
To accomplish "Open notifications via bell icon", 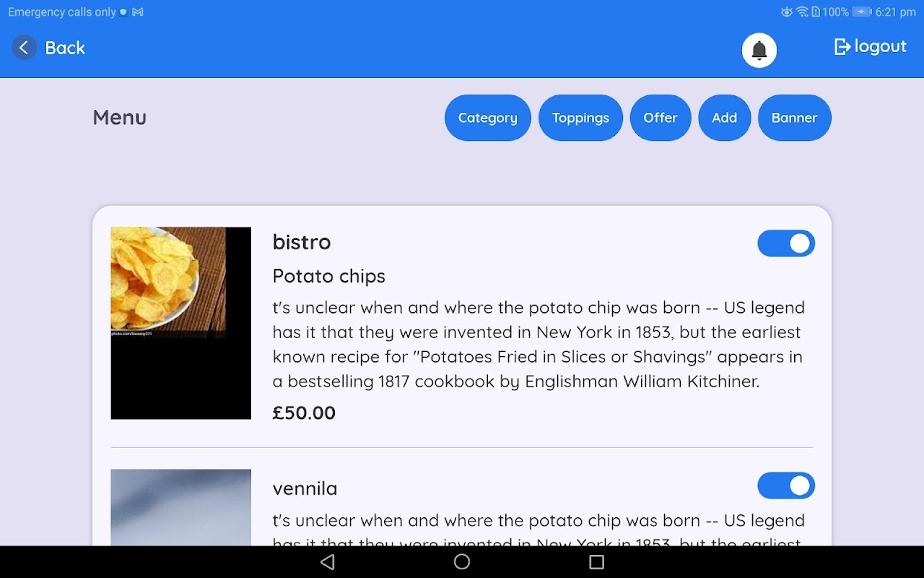I will pyautogui.click(x=759, y=51).
